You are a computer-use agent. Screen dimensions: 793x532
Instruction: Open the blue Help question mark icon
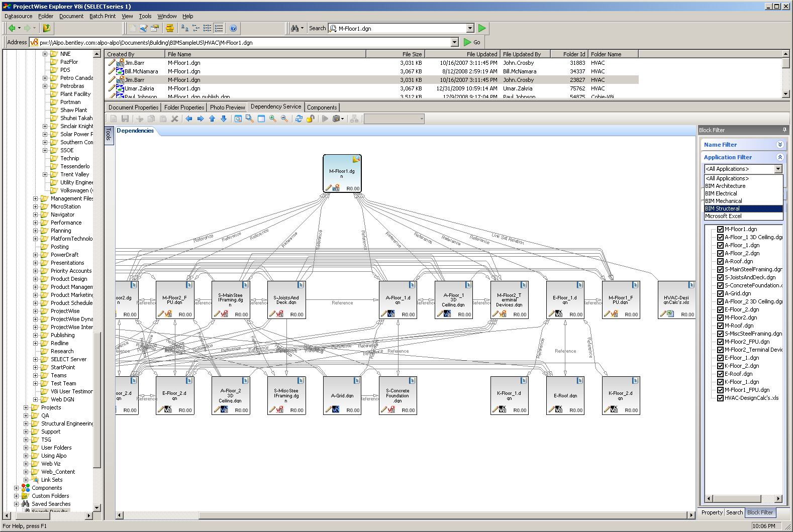click(x=233, y=28)
